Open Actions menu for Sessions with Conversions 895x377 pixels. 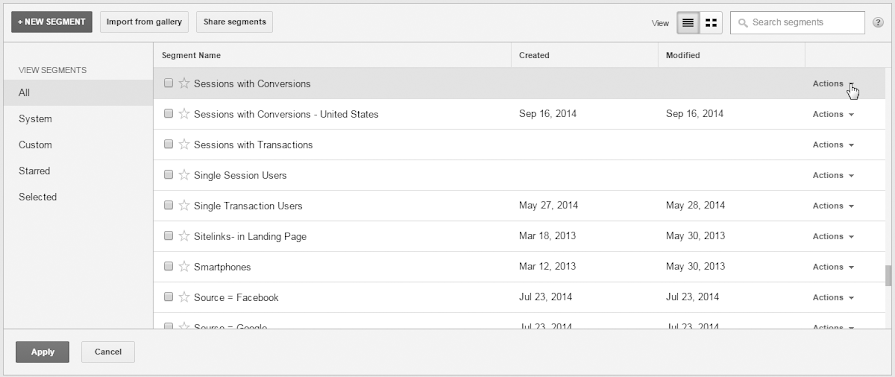(833, 83)
